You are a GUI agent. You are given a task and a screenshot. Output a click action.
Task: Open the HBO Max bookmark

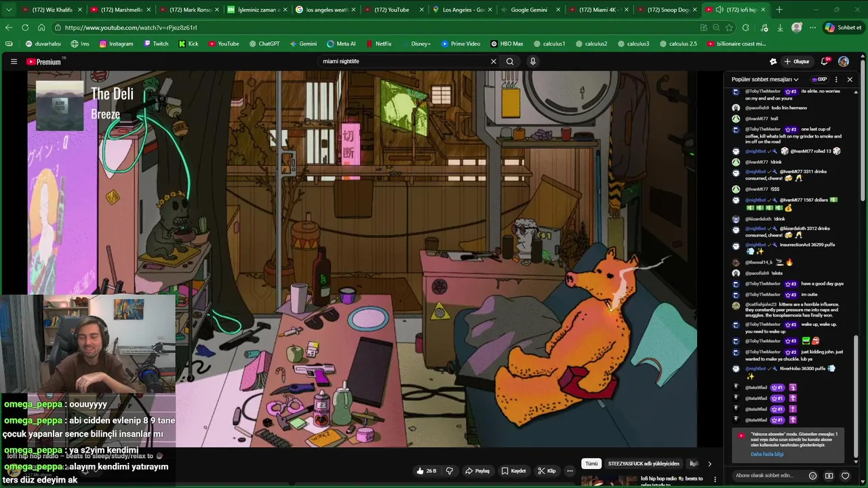click(507, 43)
